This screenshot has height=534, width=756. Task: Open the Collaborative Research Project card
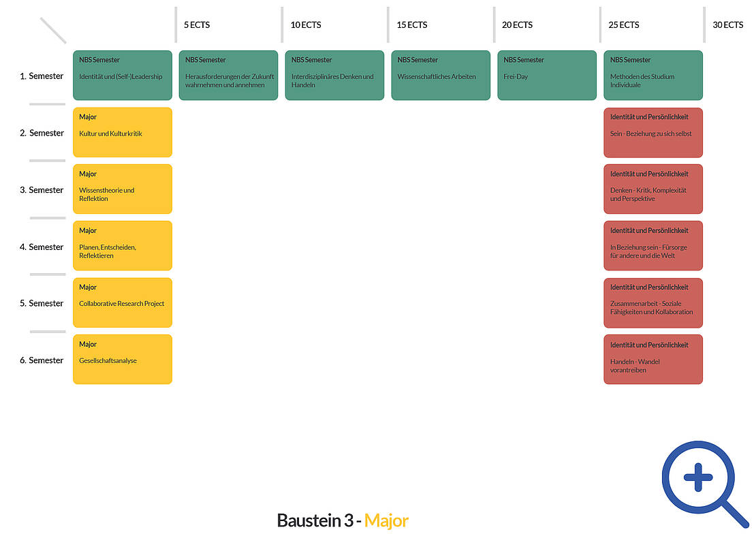coord(123,302)
